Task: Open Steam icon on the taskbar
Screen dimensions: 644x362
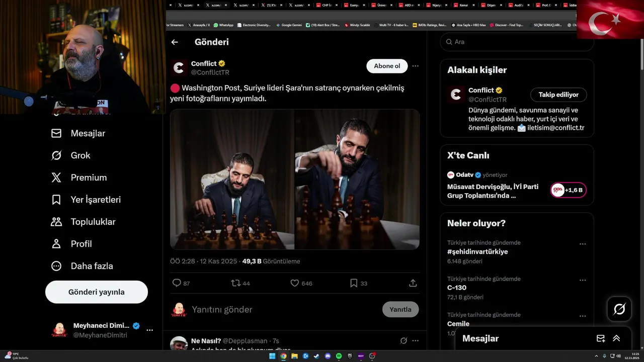Action: [316, 356]
